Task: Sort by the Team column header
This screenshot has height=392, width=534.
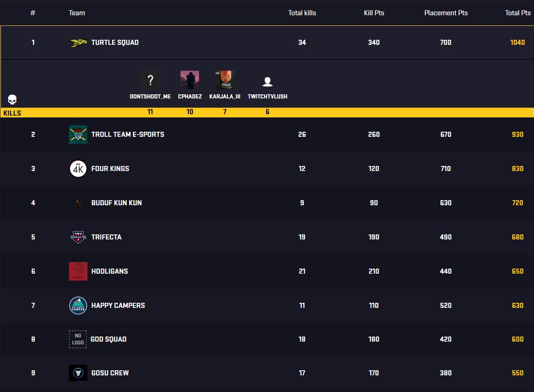Action: pyautogui.click(x=77, y=13)
